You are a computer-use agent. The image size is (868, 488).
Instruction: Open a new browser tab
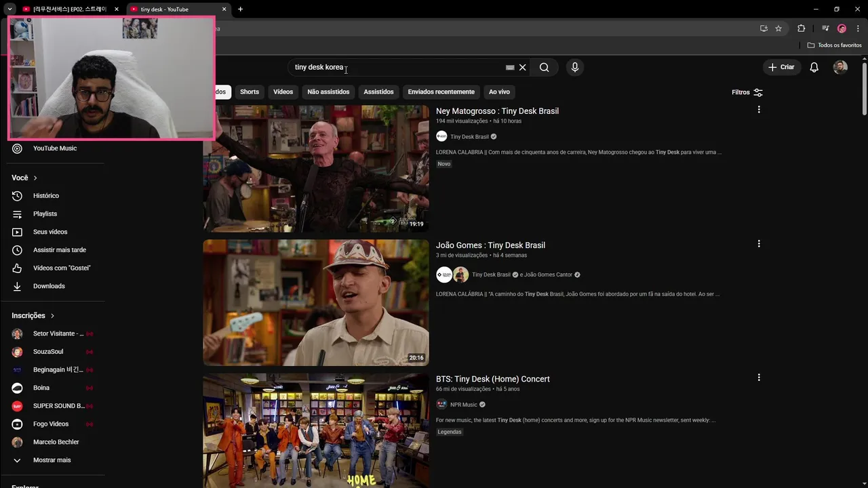(240, 9)
